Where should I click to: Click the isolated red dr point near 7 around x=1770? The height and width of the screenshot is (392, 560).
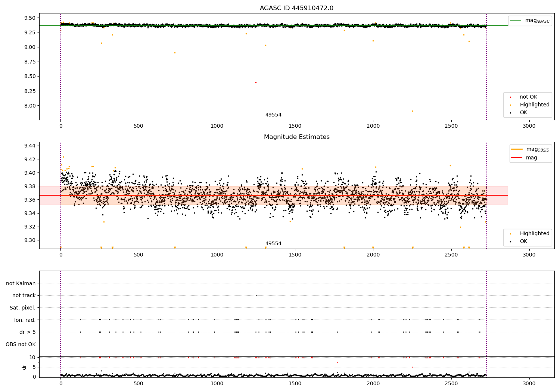337,363
